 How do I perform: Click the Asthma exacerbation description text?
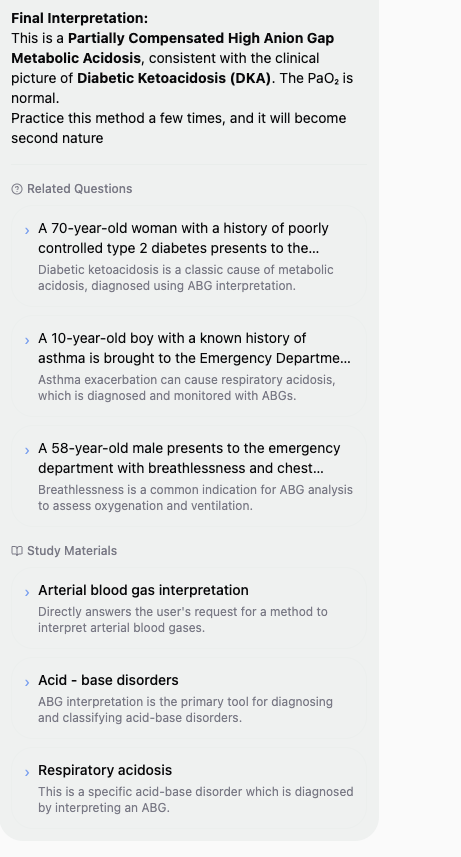click(186, 388)
